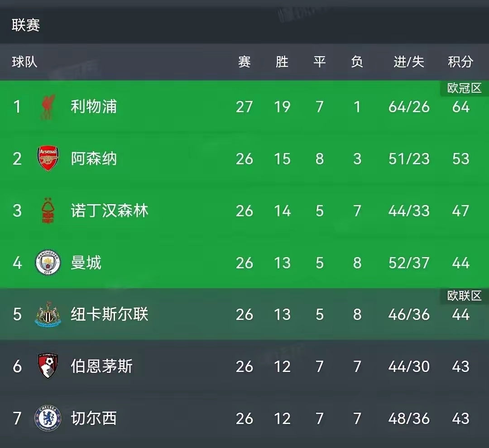Open the 利物浦 team name link

pyautogui.click(x=94, y=107)
